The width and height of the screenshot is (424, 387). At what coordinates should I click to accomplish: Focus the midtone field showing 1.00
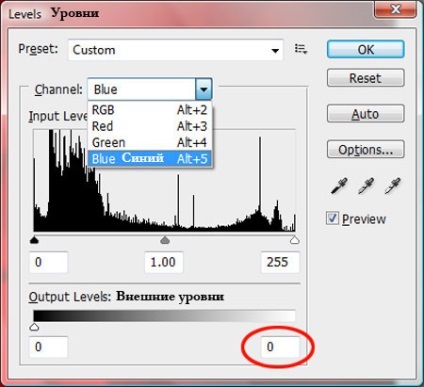(x=164, y=262)
